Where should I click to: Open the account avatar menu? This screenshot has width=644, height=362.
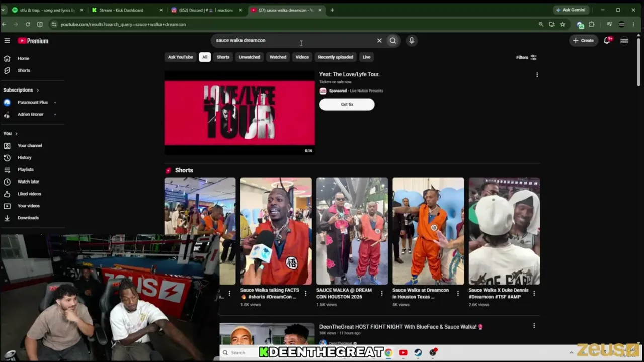[624, 41]
